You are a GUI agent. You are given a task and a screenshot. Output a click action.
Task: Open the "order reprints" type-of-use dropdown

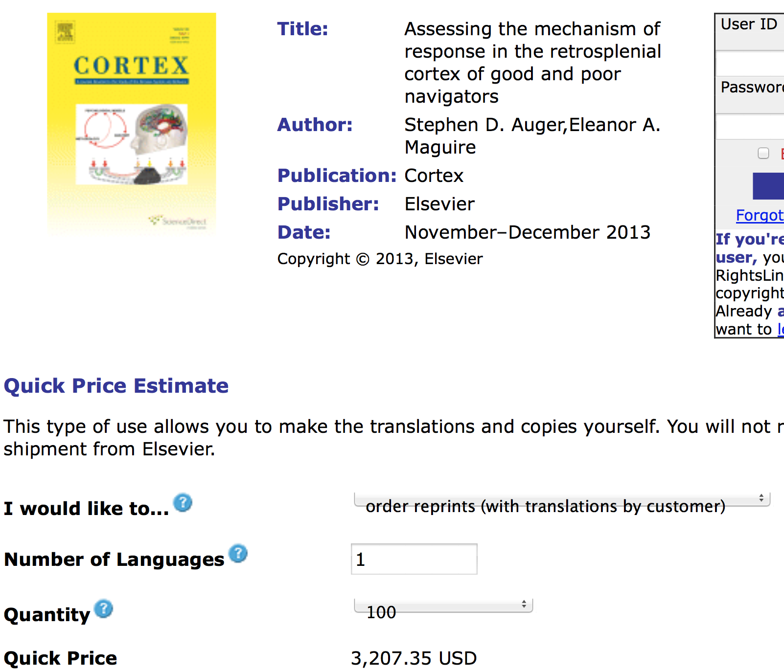[562, 501]
